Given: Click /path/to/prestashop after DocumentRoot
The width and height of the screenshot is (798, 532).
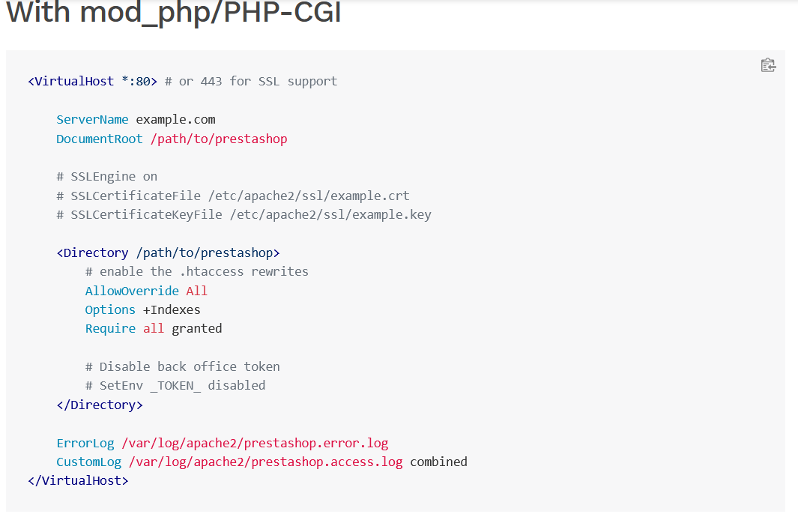Looking at the screenshot, I should [219, 139].
